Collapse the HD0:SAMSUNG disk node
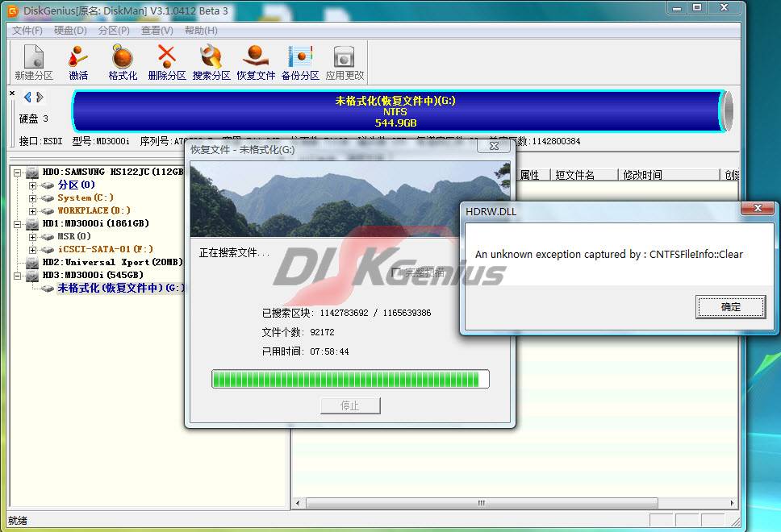 (18, 172)
